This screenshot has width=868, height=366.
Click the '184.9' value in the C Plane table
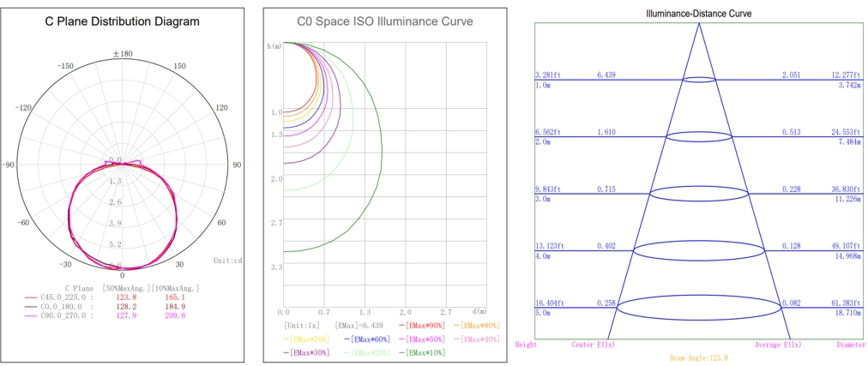pos(176,306)
